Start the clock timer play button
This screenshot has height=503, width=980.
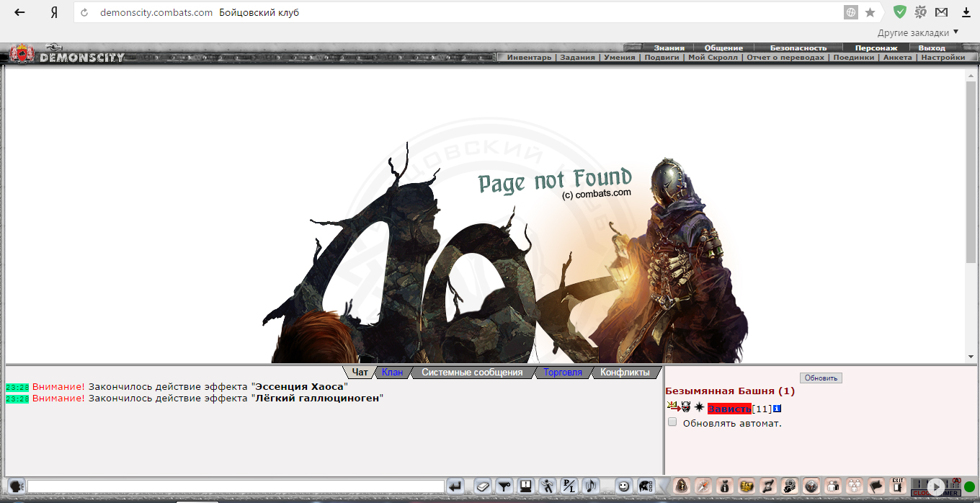936,486
